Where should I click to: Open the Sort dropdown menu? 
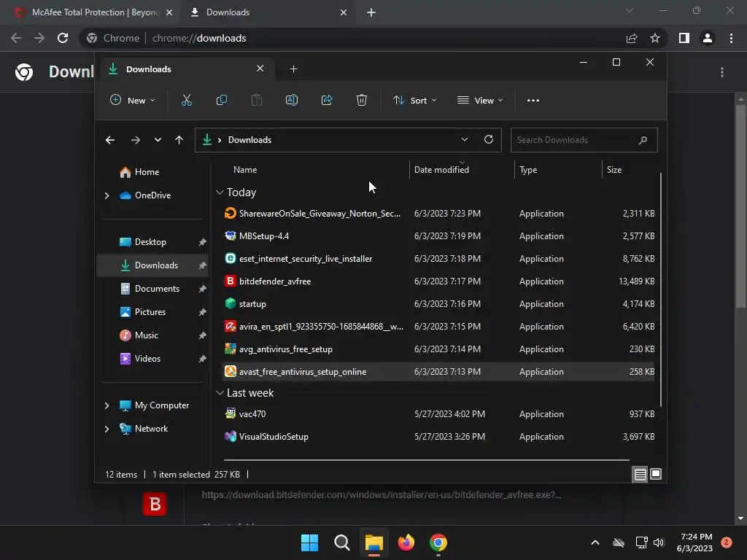414,100
